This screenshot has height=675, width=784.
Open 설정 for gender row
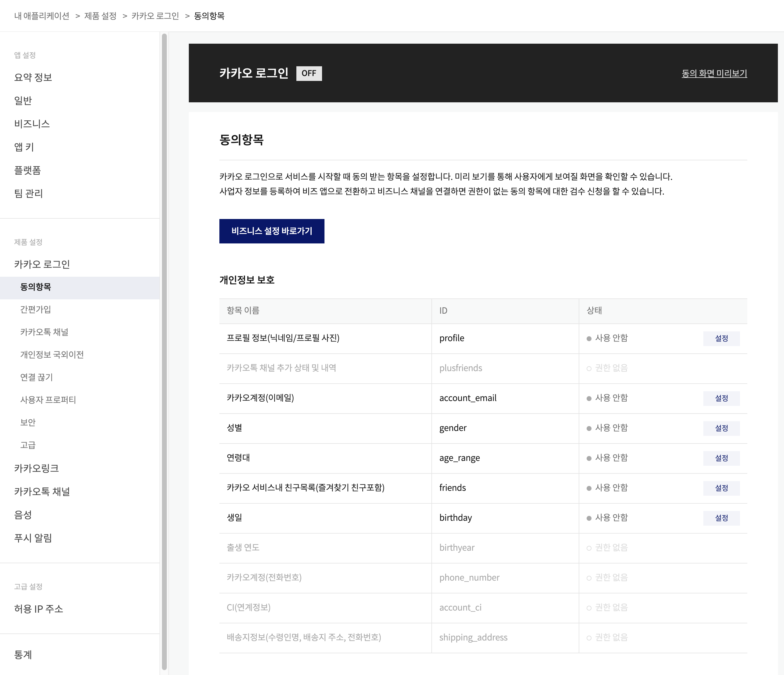(721, 428)
